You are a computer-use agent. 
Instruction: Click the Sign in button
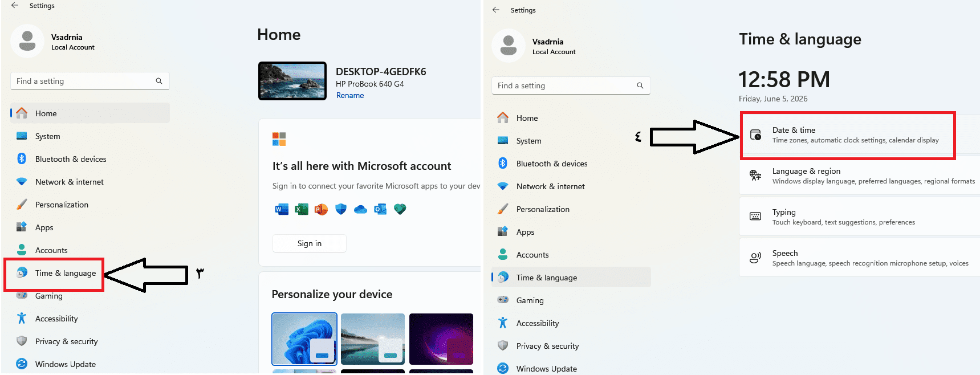(x=310, y=243)
